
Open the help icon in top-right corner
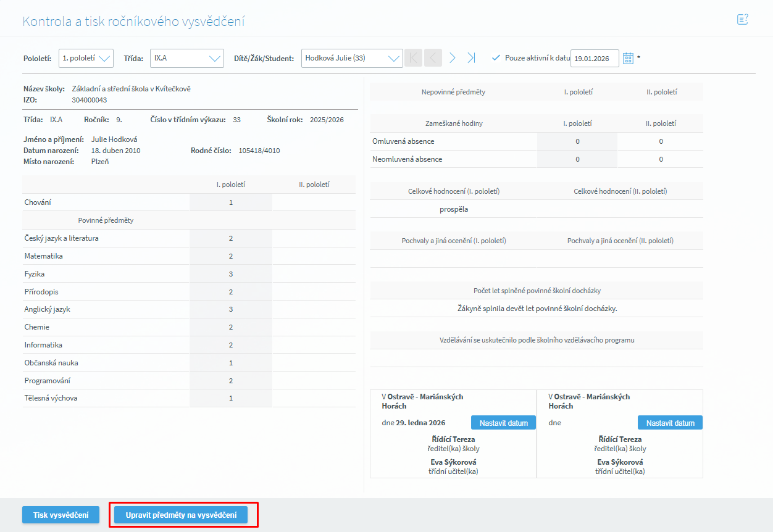(x=742, y=20)
